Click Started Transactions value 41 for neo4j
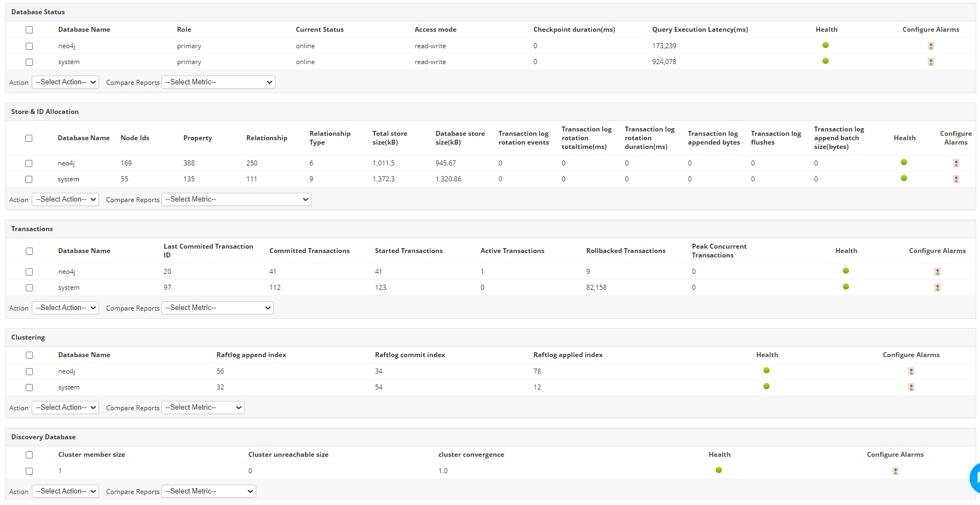Image resolution: width=980 pixels, height=505 pixels. click(378, 272)
